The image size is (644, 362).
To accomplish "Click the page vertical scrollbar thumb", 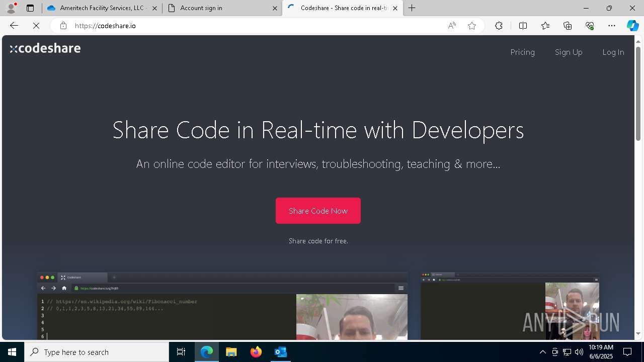I will pyautogui.click(x=638, y=93).
